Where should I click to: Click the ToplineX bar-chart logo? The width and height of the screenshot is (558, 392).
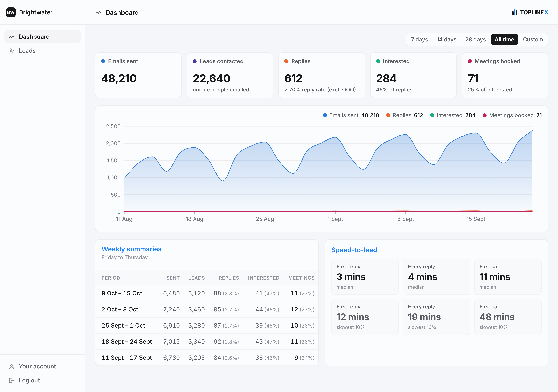[515, 12]
